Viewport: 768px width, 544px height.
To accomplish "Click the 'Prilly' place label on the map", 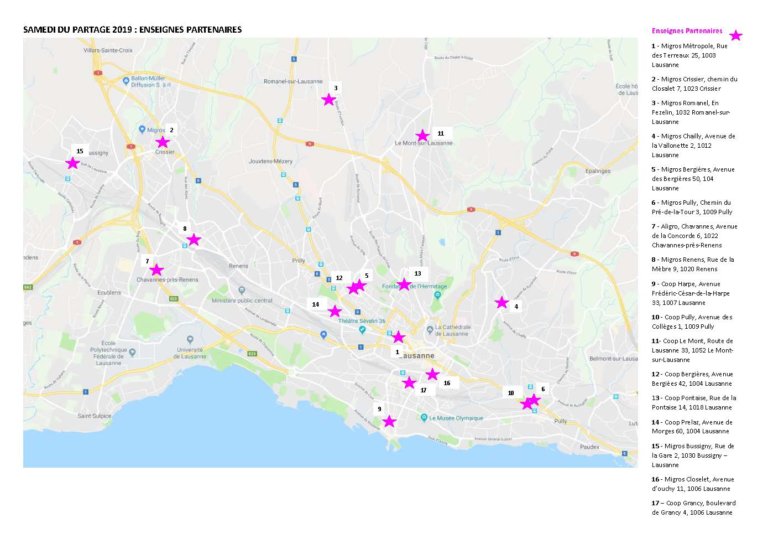I will 298,260.
